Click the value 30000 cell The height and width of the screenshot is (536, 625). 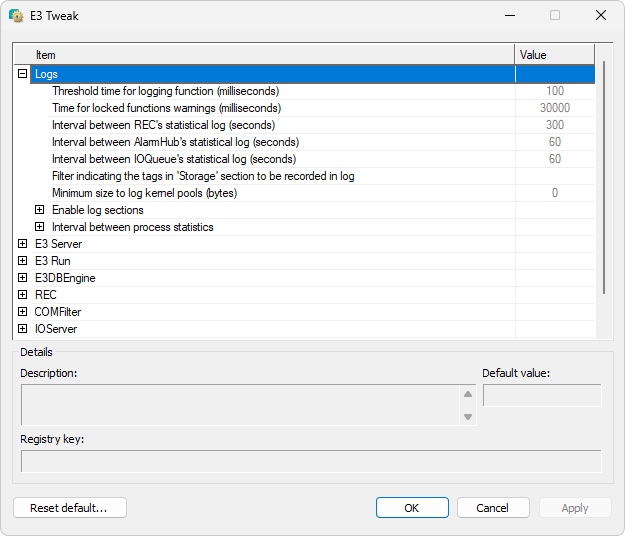(x=555, y=108)
